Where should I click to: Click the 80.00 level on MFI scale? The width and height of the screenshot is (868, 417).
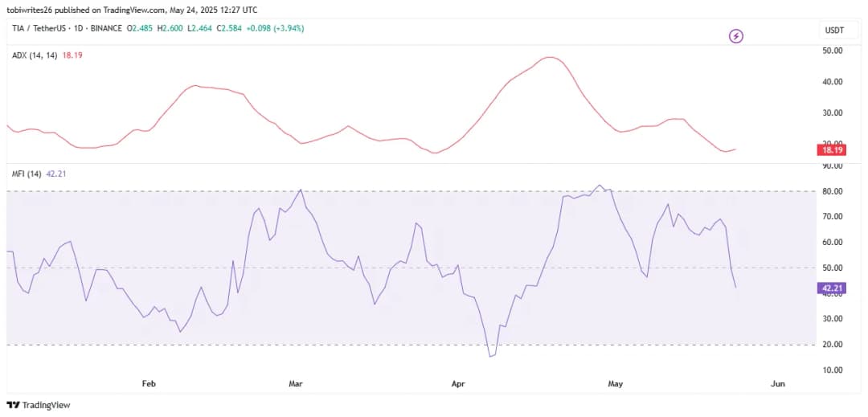832,191
